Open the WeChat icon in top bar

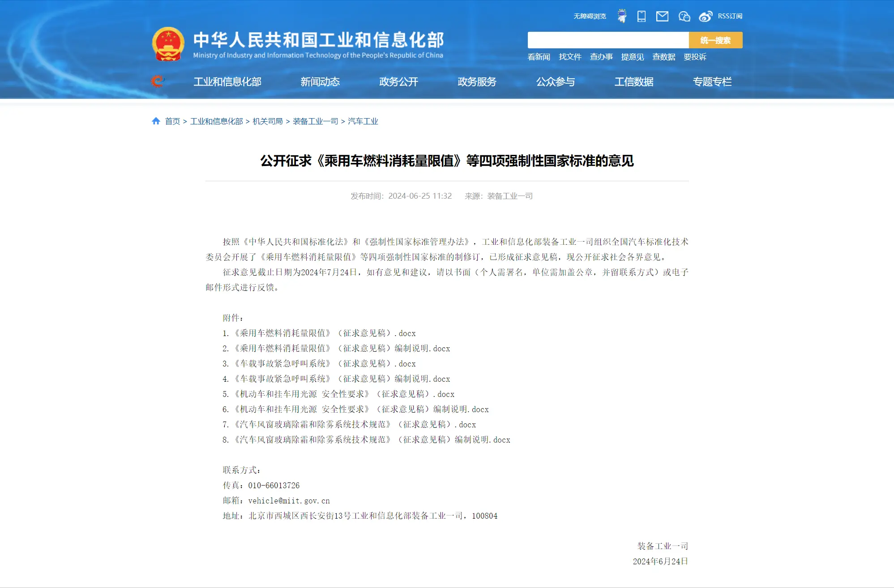[x=684, y=16]
